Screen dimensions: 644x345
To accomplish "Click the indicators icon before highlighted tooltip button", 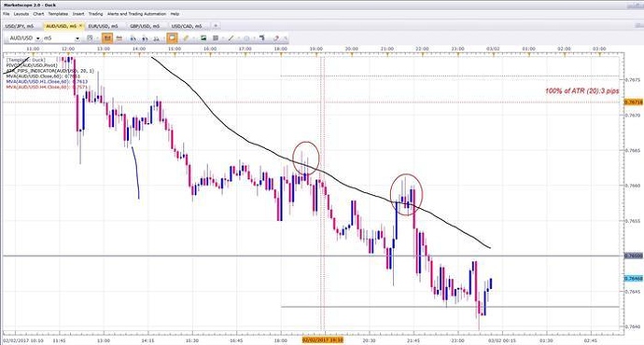I will [x=156, y=38].
